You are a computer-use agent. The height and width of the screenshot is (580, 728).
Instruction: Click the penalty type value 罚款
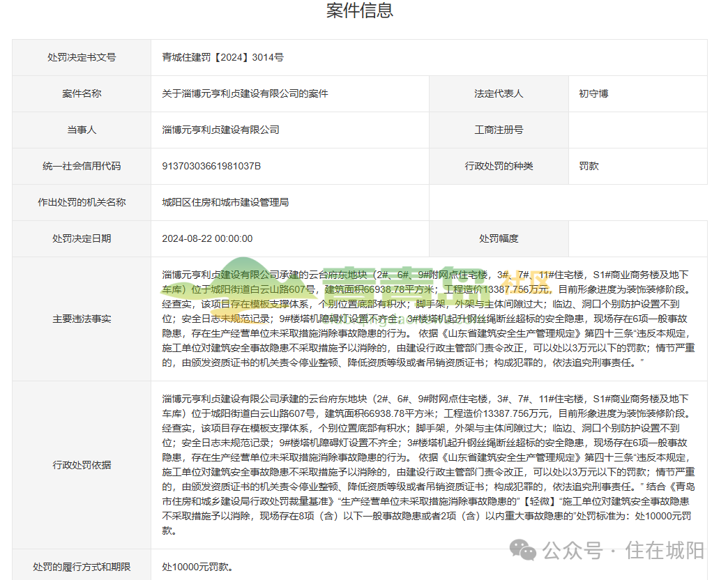(589, 166)
